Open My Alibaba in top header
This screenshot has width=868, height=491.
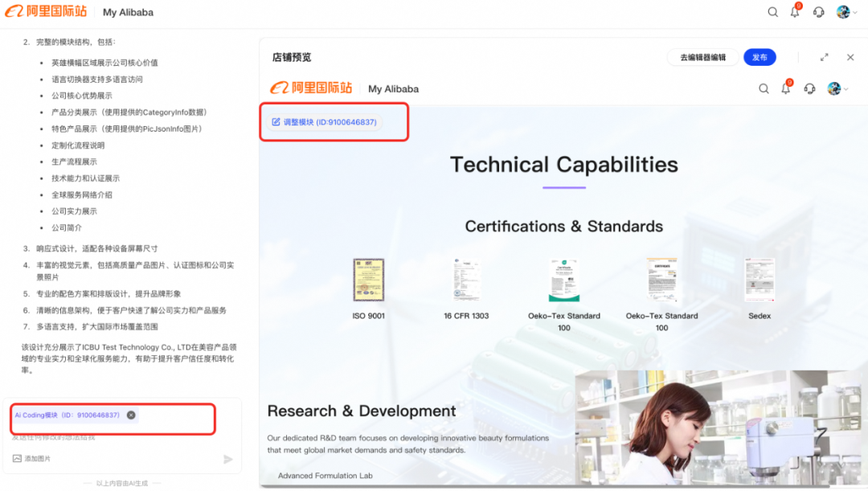pos(128,12)
